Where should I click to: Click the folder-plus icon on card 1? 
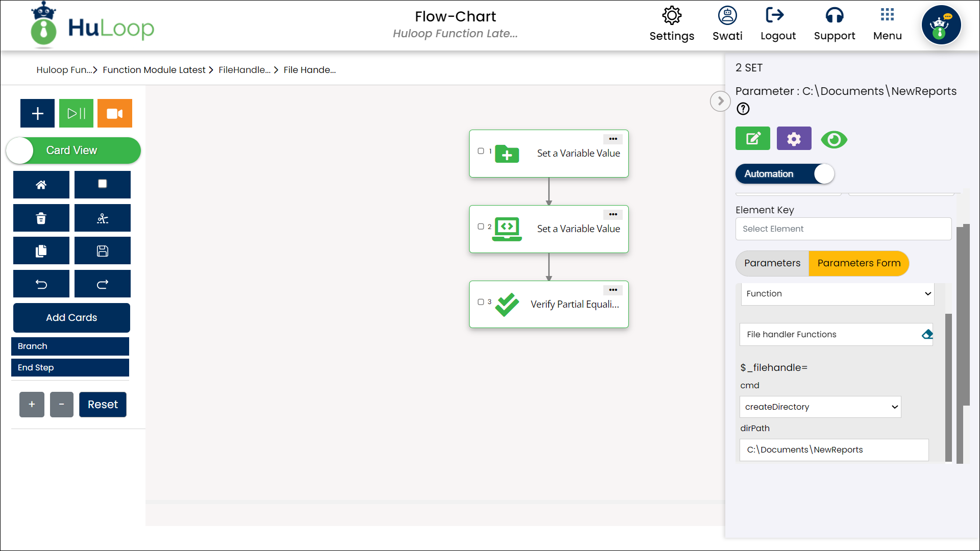[507, 154]
